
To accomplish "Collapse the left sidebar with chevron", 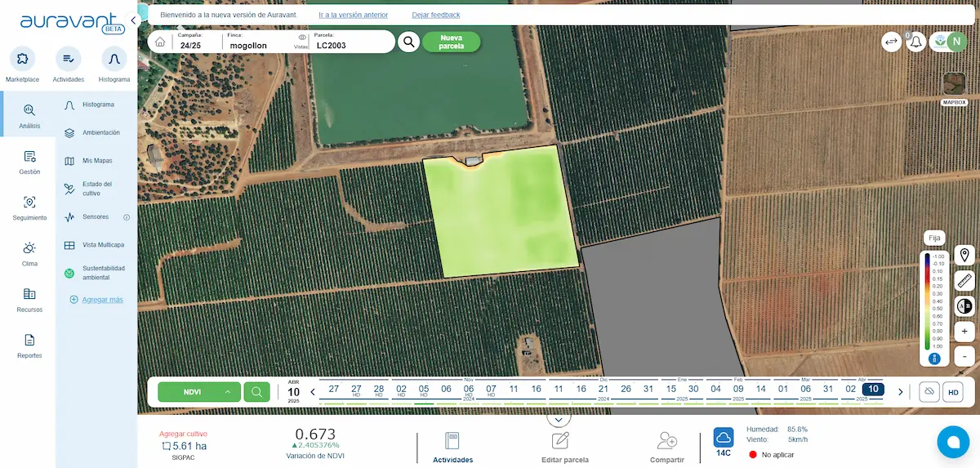I will pyautogui.click(x=133, y=20).
